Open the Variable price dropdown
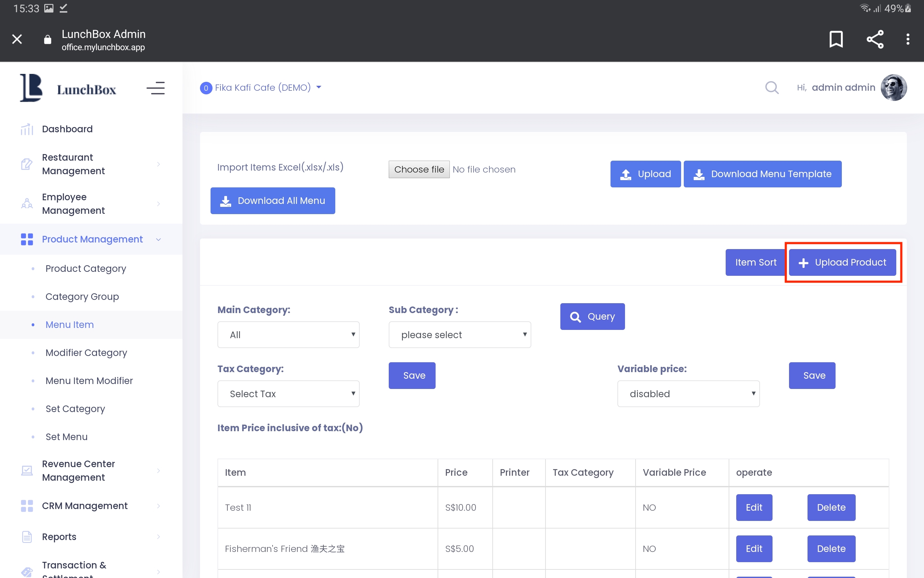 tap(688, 393)
